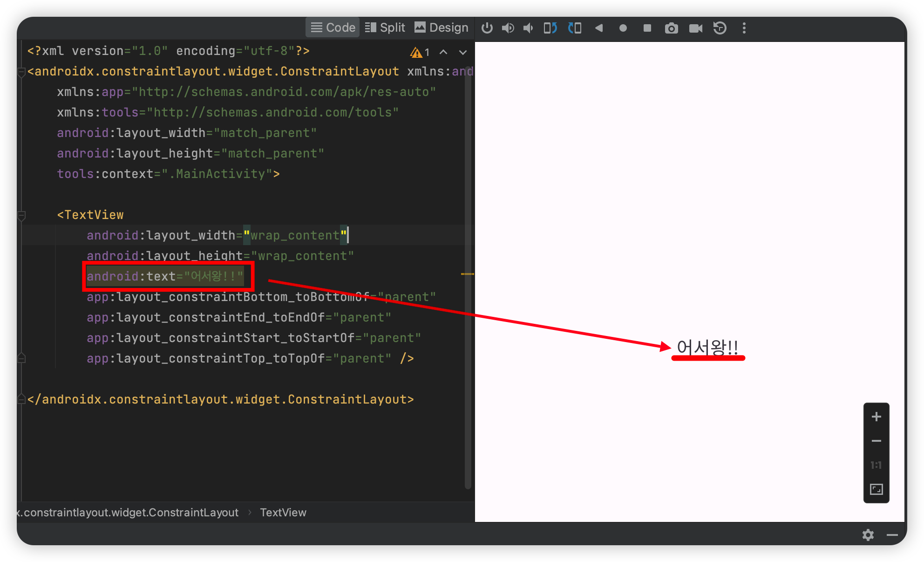Switch to Design view mode
Viewport: 924px width, 562px height.
(441, 27)
